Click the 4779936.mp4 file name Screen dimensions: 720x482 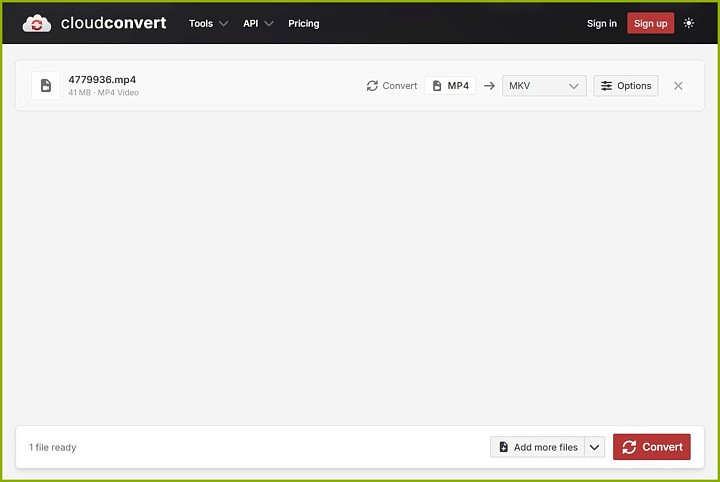(102, 80)
